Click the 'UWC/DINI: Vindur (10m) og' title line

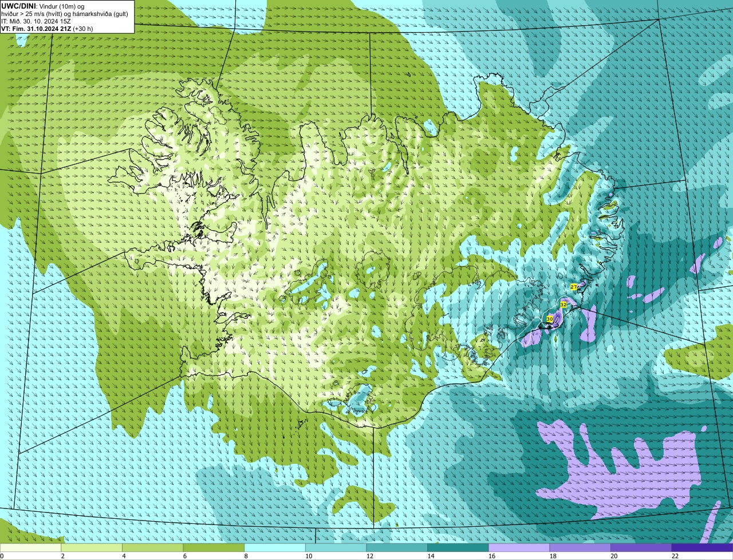[43, 6]
